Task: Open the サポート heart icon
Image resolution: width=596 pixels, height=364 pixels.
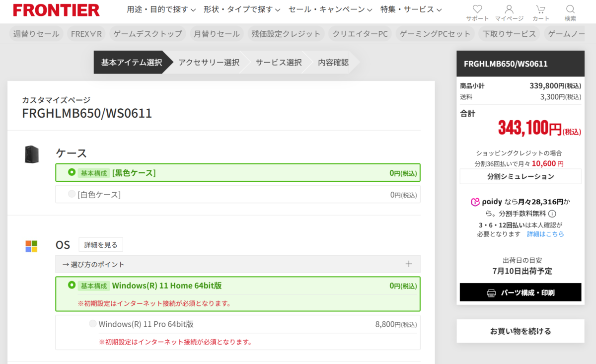Action: [477, 9]
